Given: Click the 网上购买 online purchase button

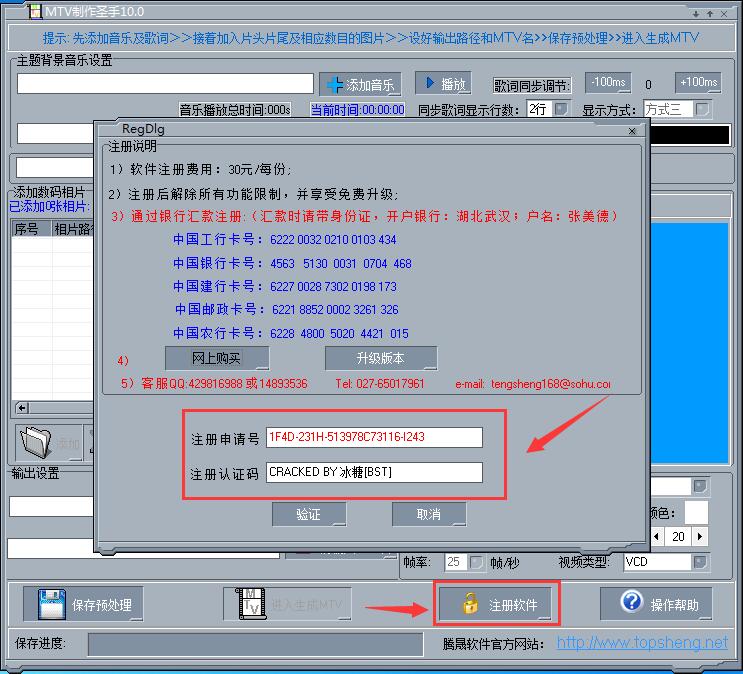Looking at the screenshot, I should pyautogui.click(x=217, y=358).
